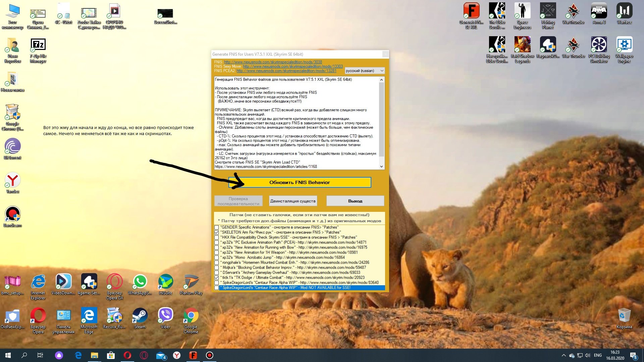Viewport: 644px width, 362px height.
Task: Uncheck the SKELETON Arm Fix patch
Action: pos(217,233)
